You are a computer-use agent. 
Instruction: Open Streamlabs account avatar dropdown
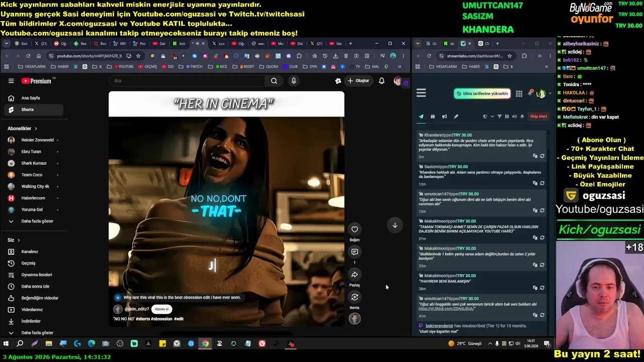point(542,94)
